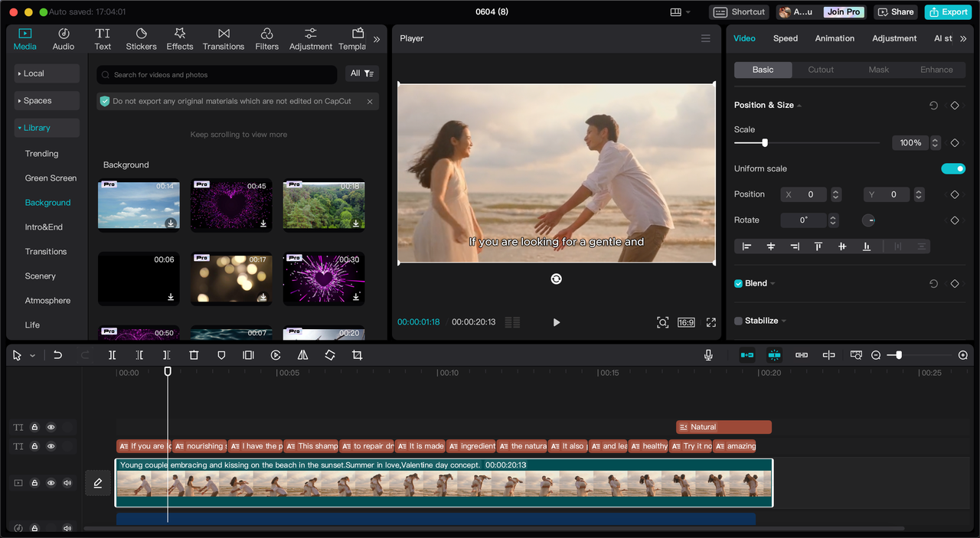
Task: Click the Export button
Action: click(948, 11)
